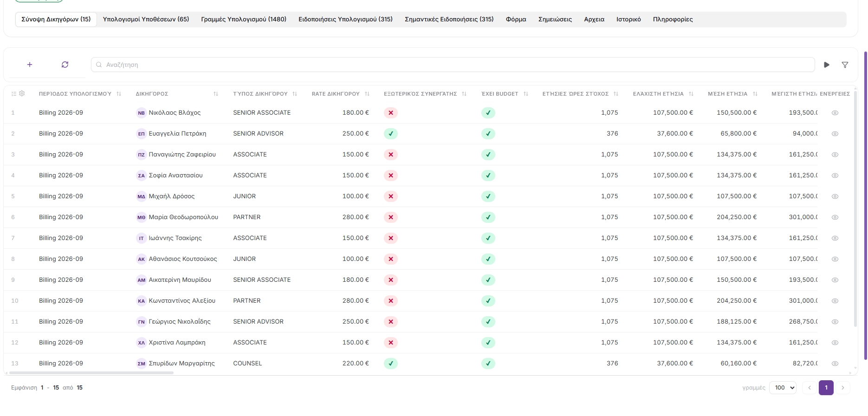Sort by Εξωτερικός Συνεργάτης column arrows

point(464,94)
